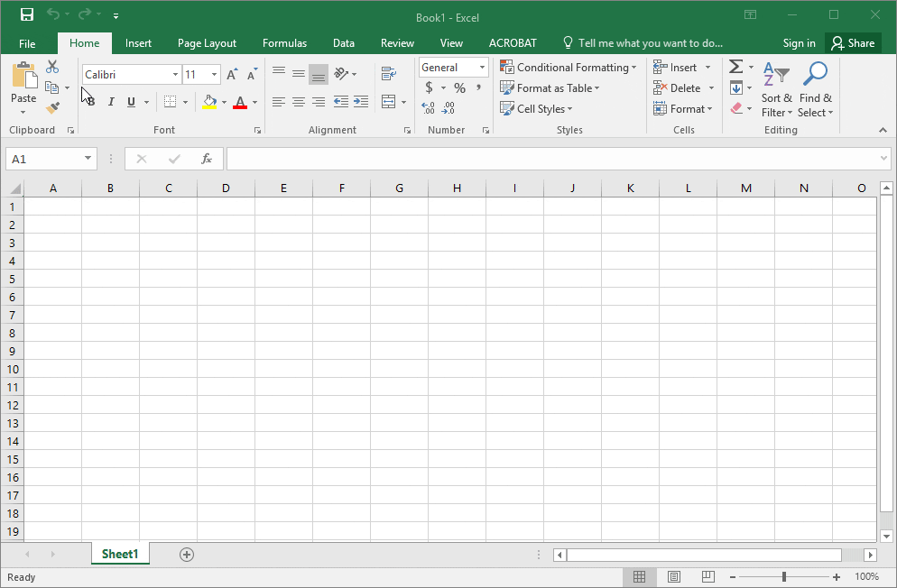Switch to the Formulas tab
Screen dimensions: 897x588
[284, 42]
